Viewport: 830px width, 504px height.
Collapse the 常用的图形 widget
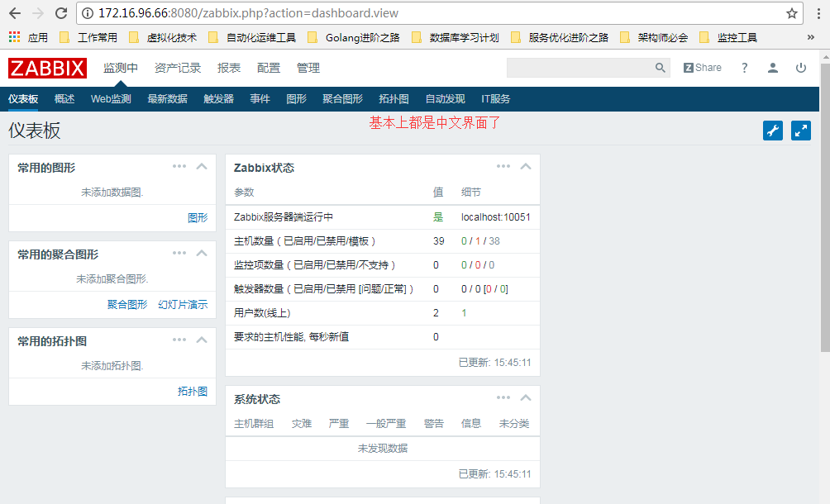pos(202,167)
